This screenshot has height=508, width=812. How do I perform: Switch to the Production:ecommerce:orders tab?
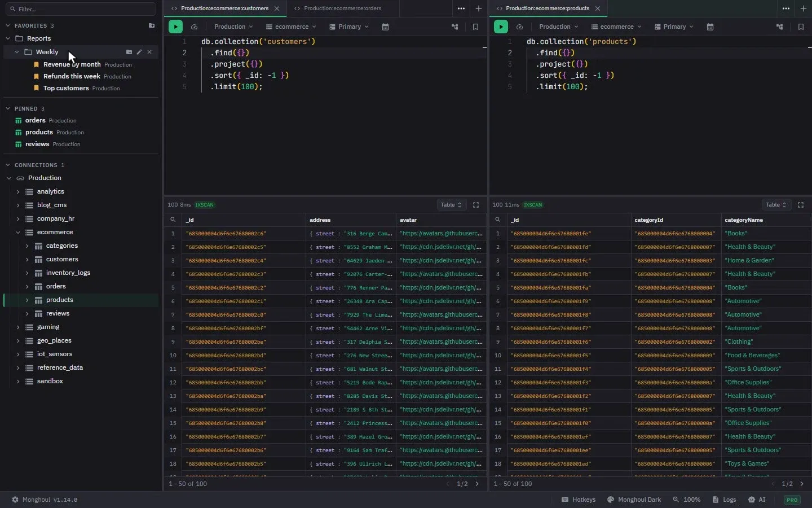(342, 8)
